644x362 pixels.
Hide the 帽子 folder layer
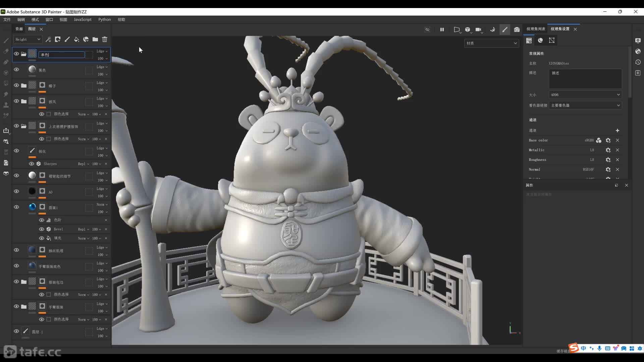(x=16, y=85)
